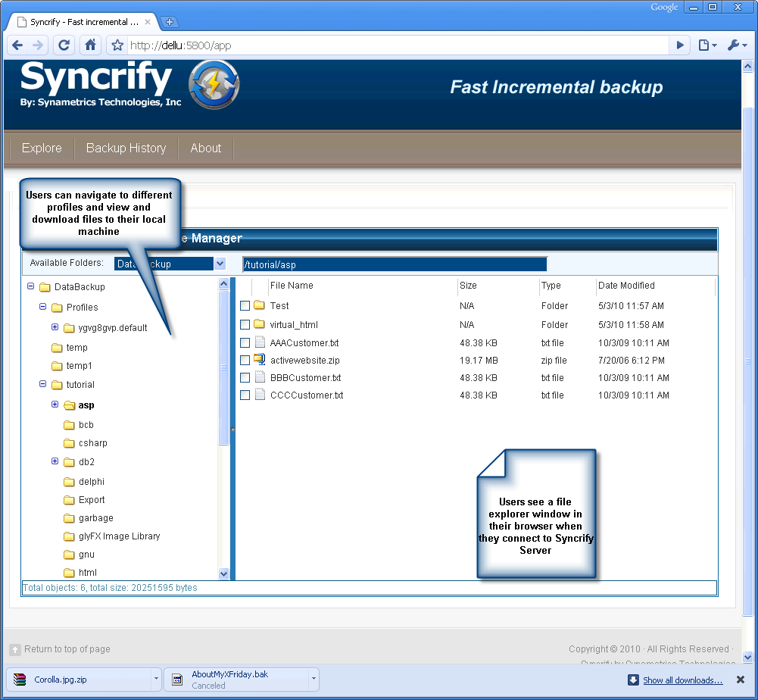Expand the asp folder node
This screenshot has width=758, height=700.
(55, 404)
